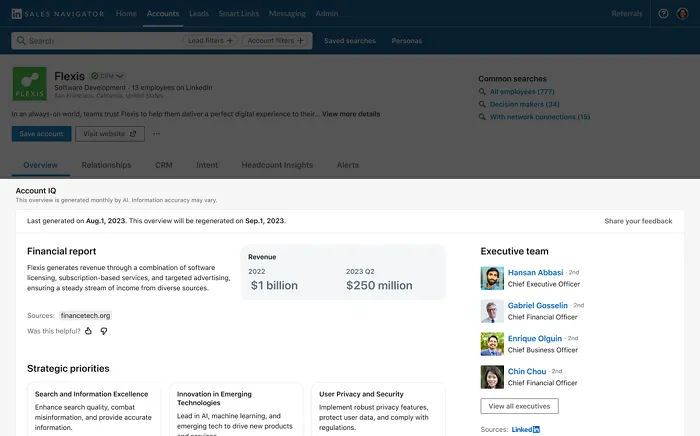
Task: Search All employees (777)
Action: click(522, 91)
